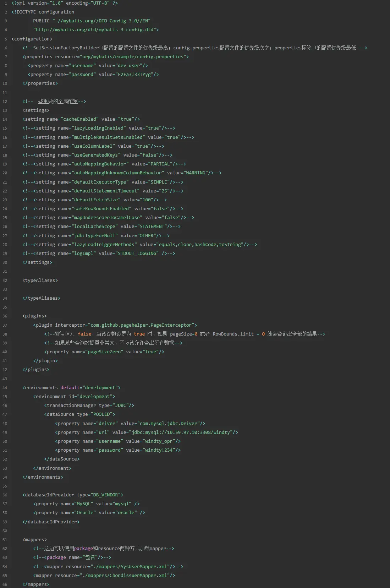Click the commented lazyLoadingEnabled setting
The width and height of the screenshot is (390, 588).
99,128
